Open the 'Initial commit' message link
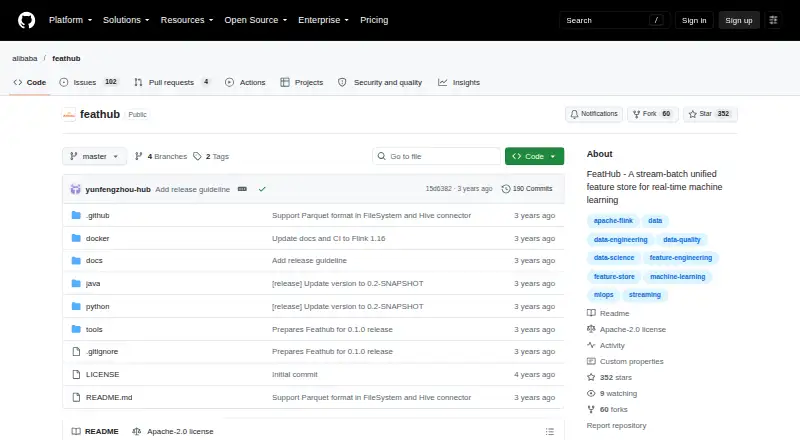The image size is (800, 440). pyautogui.click(x=295, y=375)
